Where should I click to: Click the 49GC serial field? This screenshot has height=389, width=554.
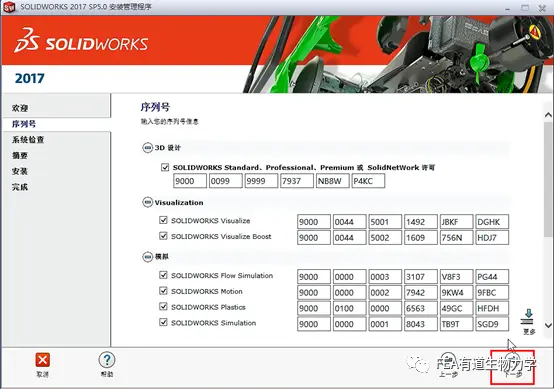[456, 308]
